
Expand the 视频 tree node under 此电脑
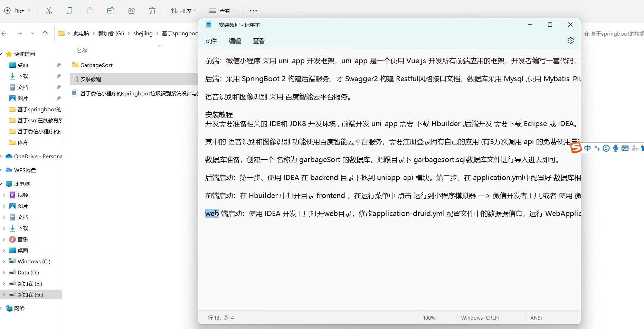pyautogui.click(x=4, y=195)
